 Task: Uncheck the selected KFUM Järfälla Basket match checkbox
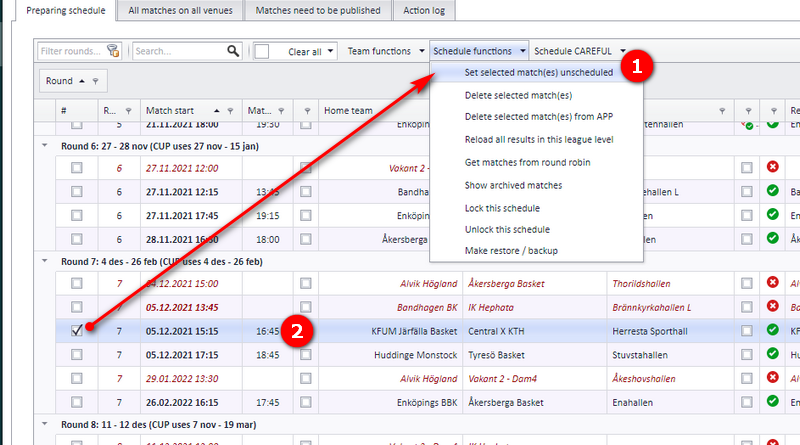point(77,331)
